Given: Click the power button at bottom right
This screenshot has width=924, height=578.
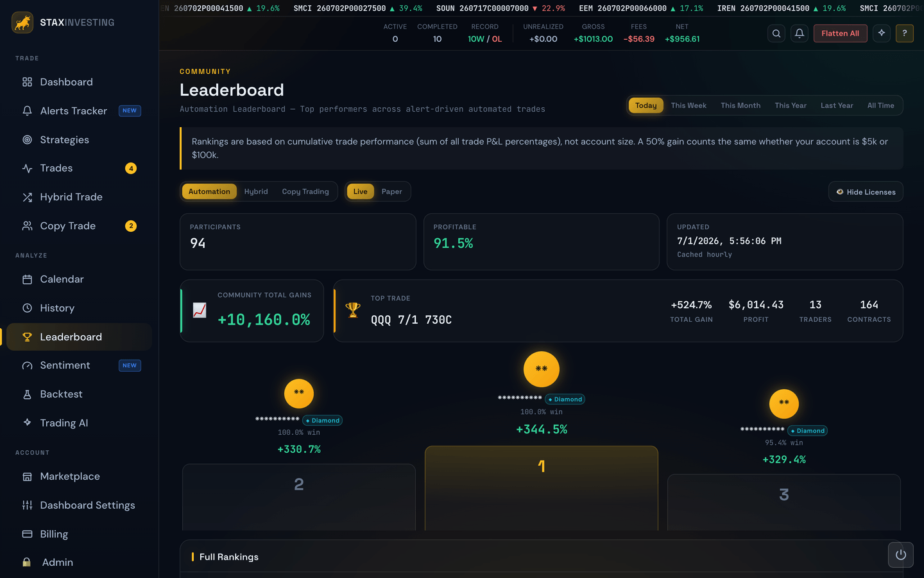Looking at the screenshot, I should click(901, 555).
